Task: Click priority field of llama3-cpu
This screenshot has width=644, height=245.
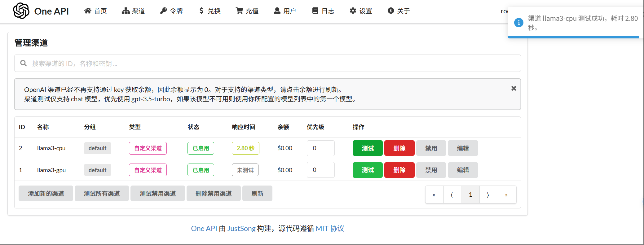Action: click(x=320, y=148)
